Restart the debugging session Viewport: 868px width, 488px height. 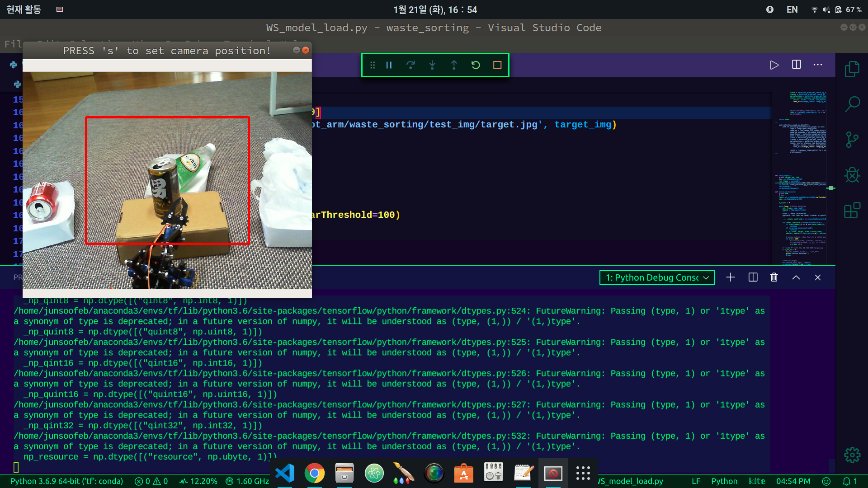point(476,65)
